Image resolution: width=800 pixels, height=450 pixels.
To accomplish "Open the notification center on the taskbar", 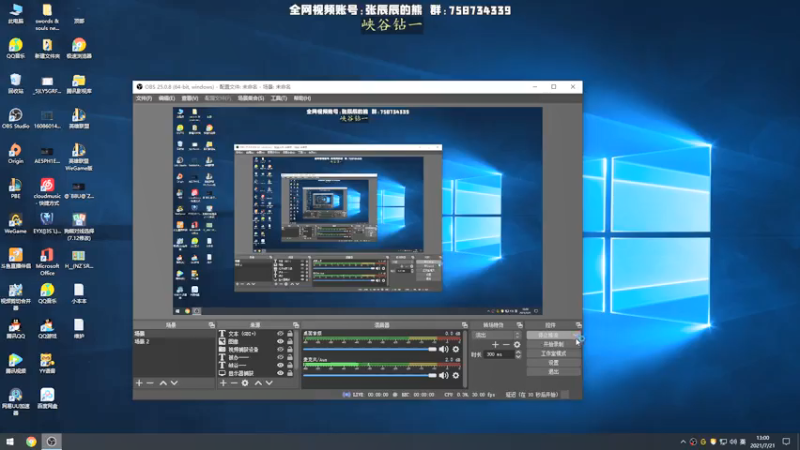I will click(786, 442).
